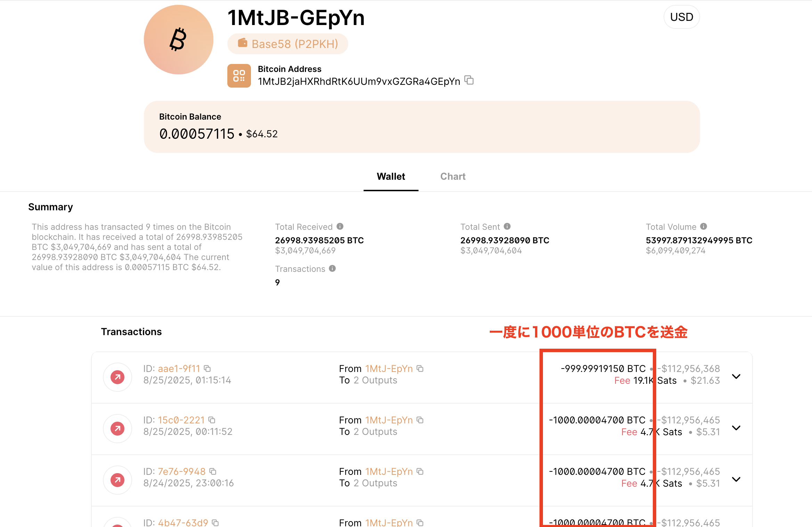Click the outgoing arrow icon for 7e76-9948
The width and height of the screenshot is (812, 527).
(117, 480)
